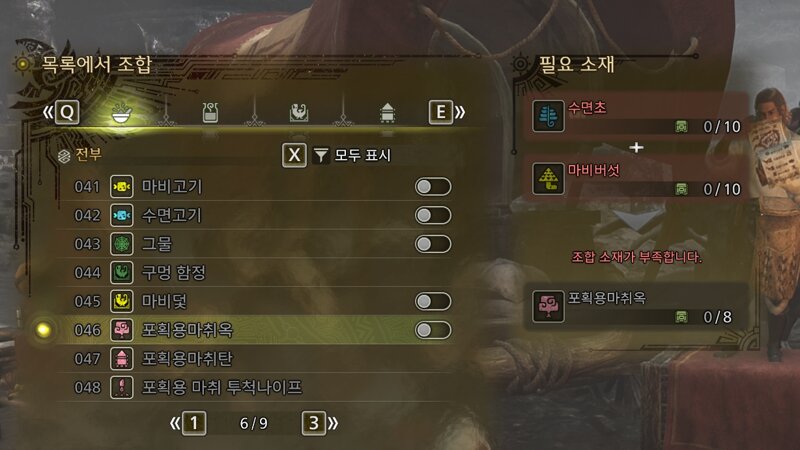Go to next page with 3 arrow
This screenshot has width=800, height=450.
click(x=320, y=423)
